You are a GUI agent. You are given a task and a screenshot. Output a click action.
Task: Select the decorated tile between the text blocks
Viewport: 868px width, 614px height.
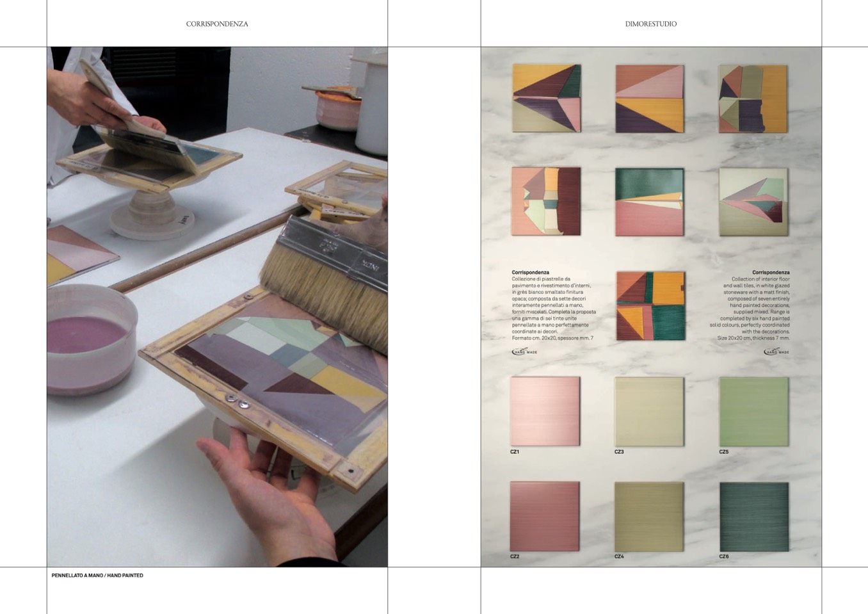tap(650, 305)
